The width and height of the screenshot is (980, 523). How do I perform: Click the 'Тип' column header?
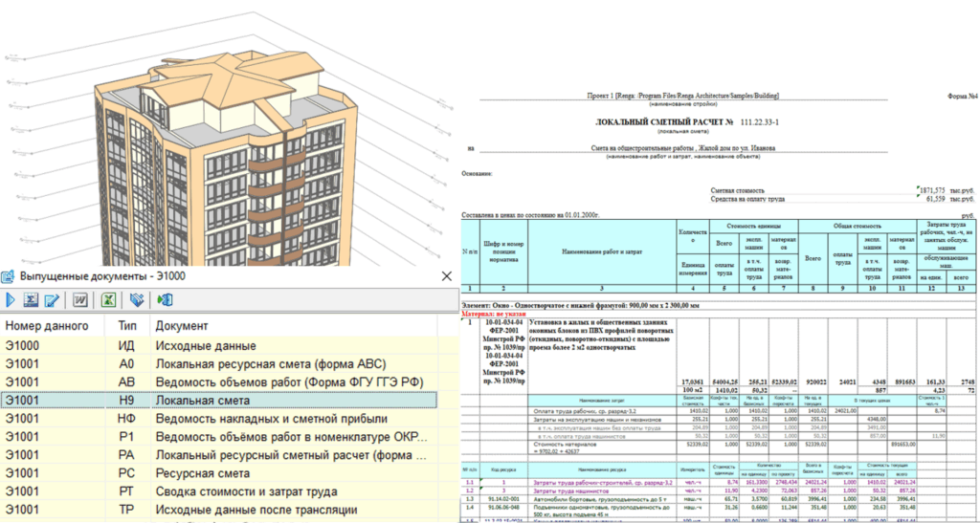(x=116, y=327)
